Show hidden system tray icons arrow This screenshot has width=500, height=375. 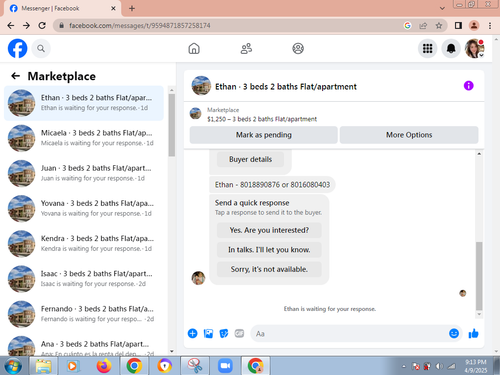(404, 366)
